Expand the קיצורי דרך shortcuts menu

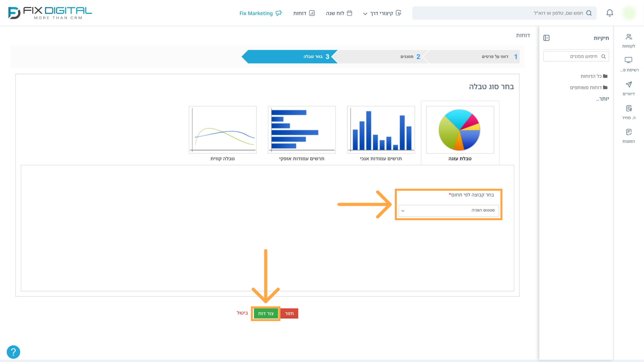pos(382,13)
